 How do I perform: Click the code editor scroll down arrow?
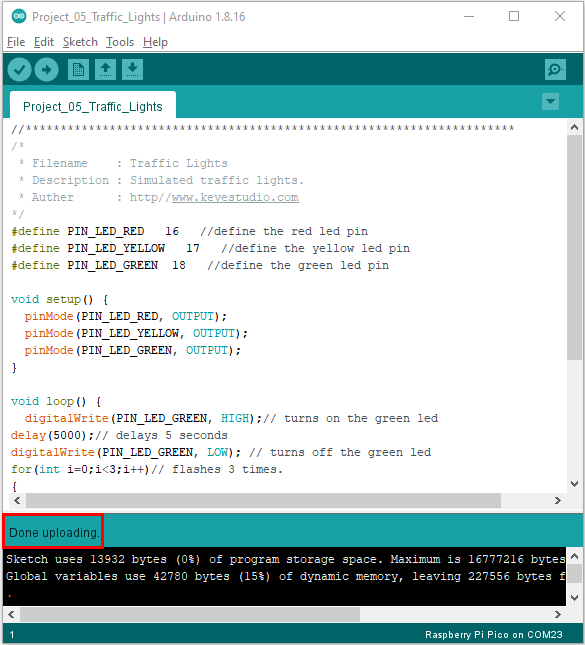(x=575, y=484)
